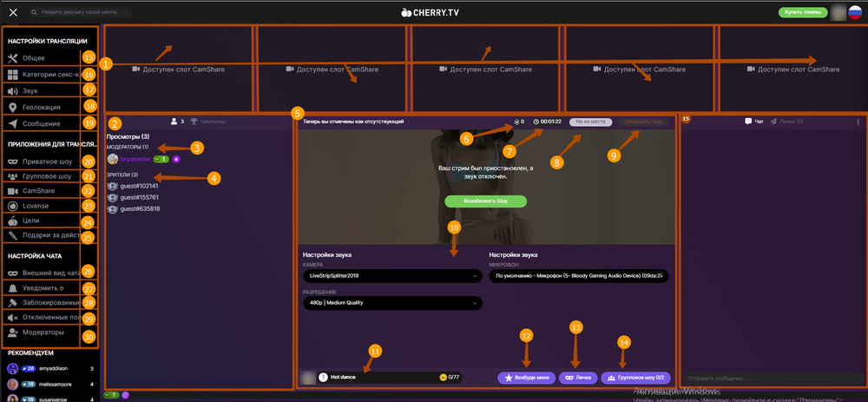
Task: Open Уведомить о via the bell icon
Action: point(13,287)
